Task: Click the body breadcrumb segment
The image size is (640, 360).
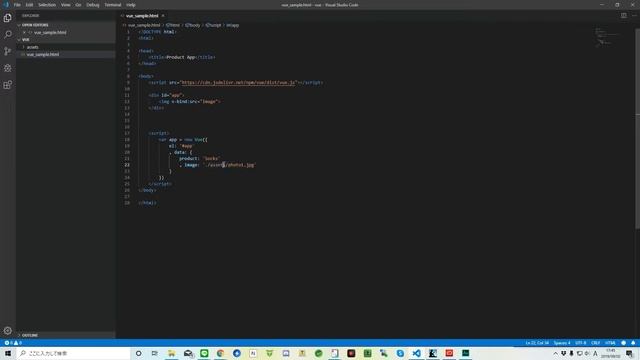Action: [193, 25]
